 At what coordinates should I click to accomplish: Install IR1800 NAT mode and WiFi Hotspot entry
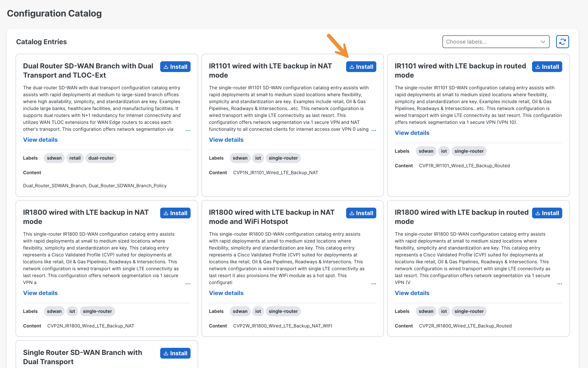pos(361,213)
